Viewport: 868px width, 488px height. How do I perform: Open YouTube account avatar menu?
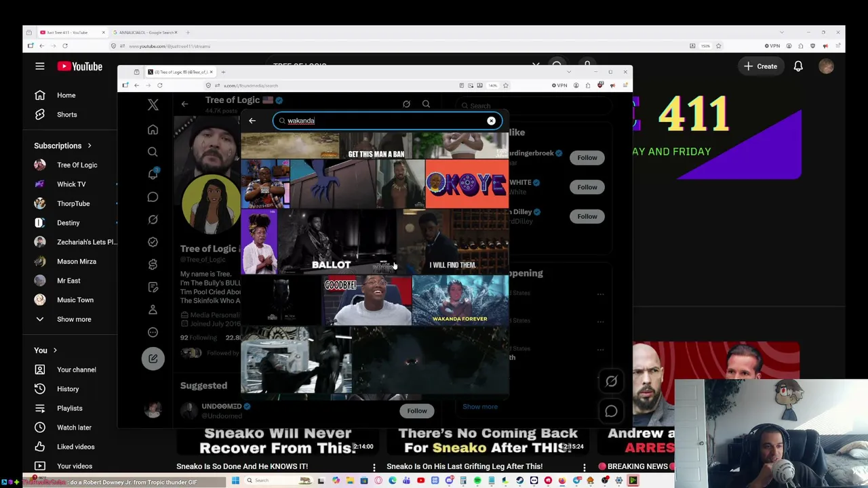826,66
